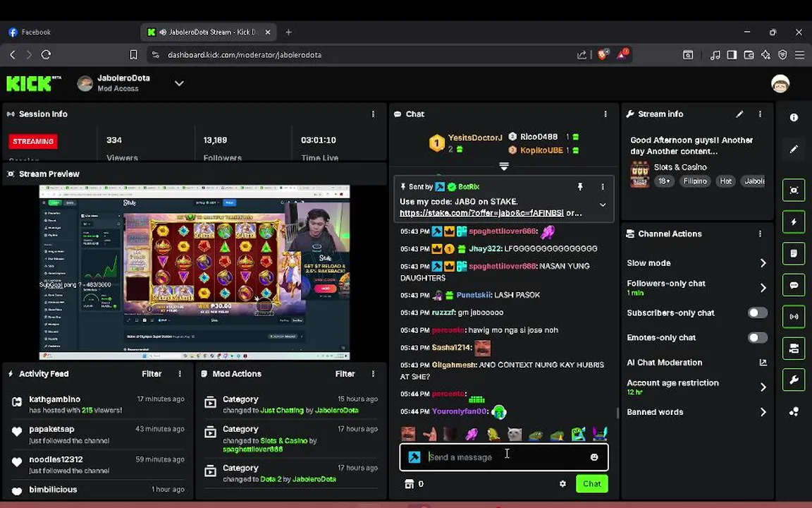Click the Dota 2 category link
This screenshot has height=508, width=812.
point(271,480)
